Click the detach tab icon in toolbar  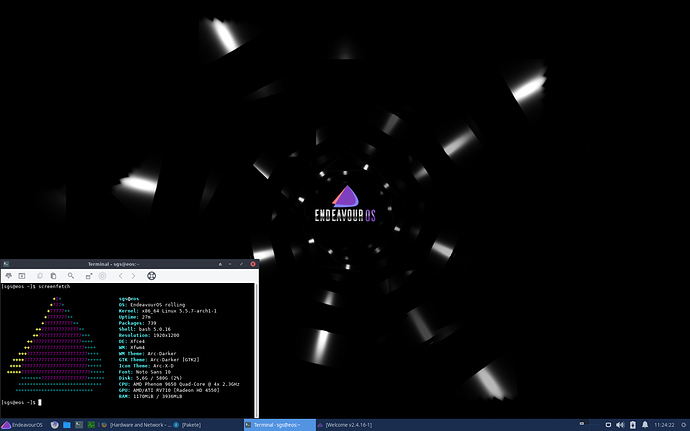coord(89,276)
